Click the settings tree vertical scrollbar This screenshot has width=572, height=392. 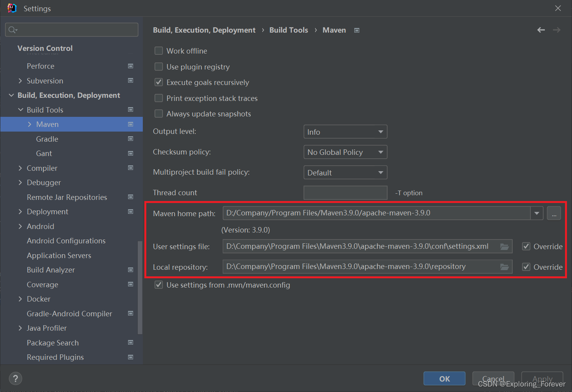[x=140, y=287]
